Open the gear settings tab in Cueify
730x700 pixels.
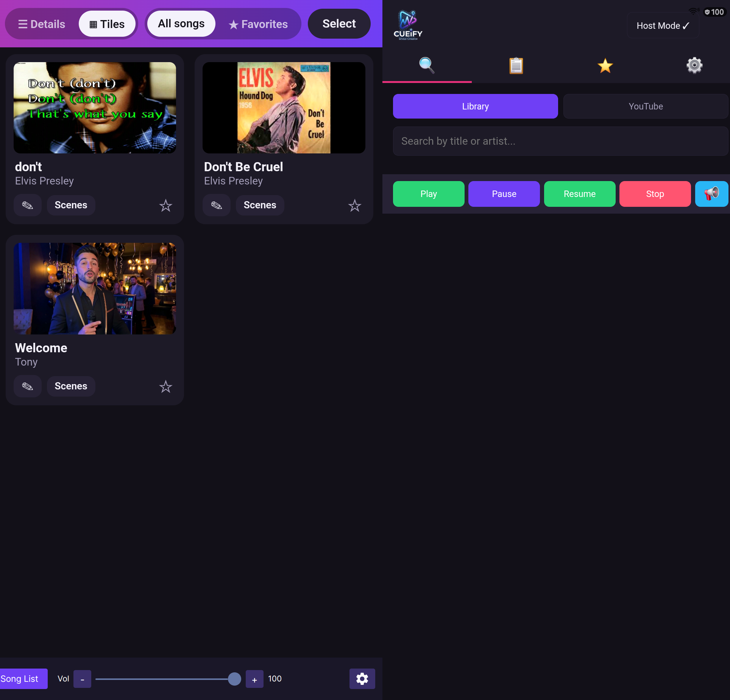[694, 65]
